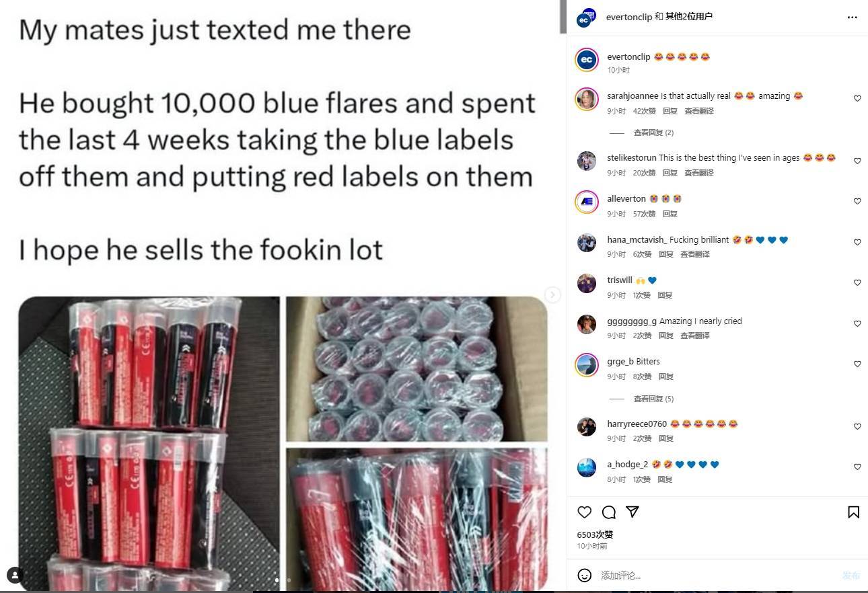Save post with bookmark icon
This screenshot has width=868, height=593.
pos(853,512)
